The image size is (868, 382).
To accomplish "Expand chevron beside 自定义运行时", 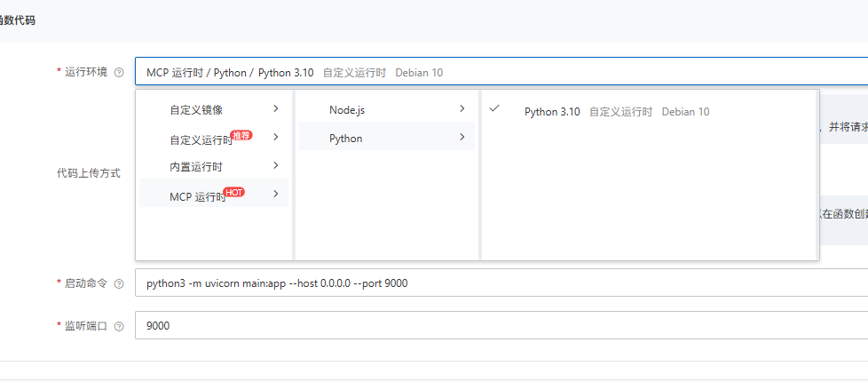I will [x=276, y=137].
